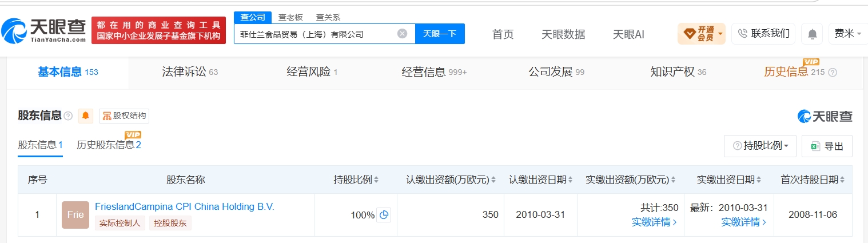Export table via 导出 Excel button
This screenshot has height=243, width=868.
[827, 146]
